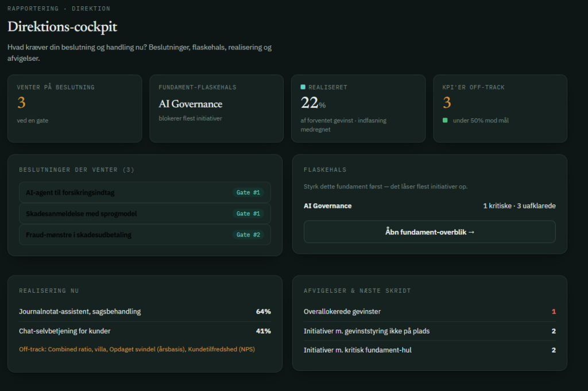588x391 pixels.
Task: Click the orange Off-track KPI list text
Action: [x=137, y=349]
